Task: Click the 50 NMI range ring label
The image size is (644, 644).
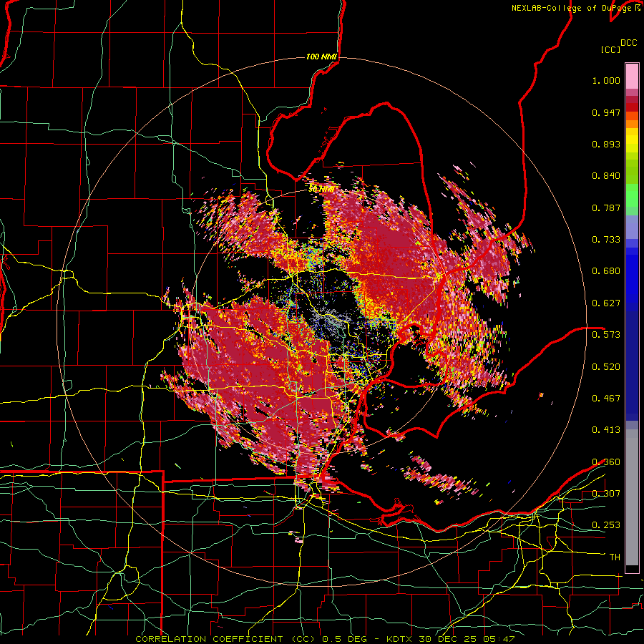Action: [x=321, y=189]
